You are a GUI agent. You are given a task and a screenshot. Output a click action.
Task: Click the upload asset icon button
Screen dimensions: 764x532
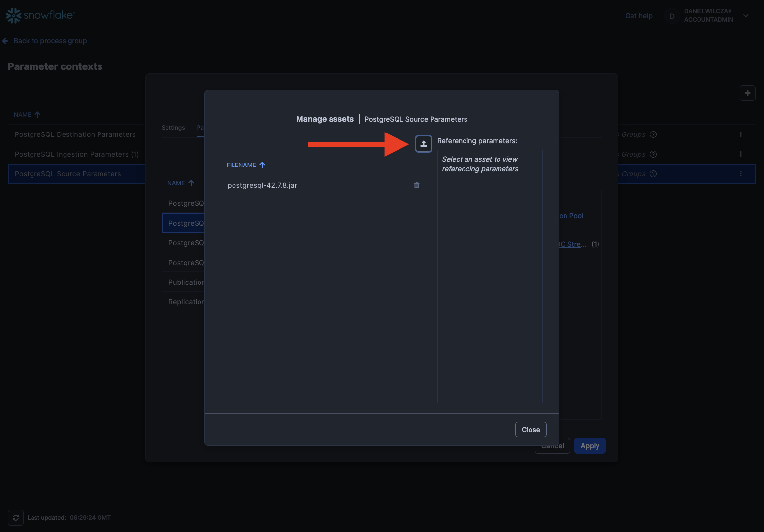point(423,144)
